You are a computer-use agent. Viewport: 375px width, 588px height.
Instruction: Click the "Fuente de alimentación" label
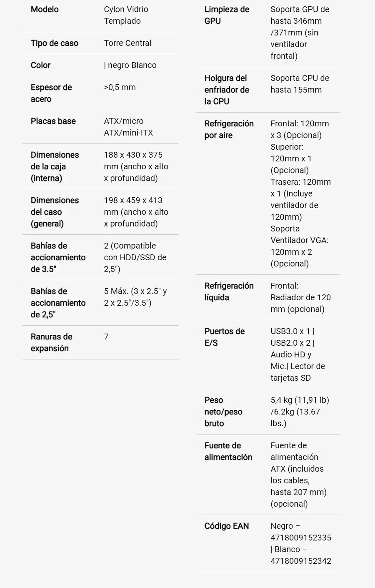228,451
